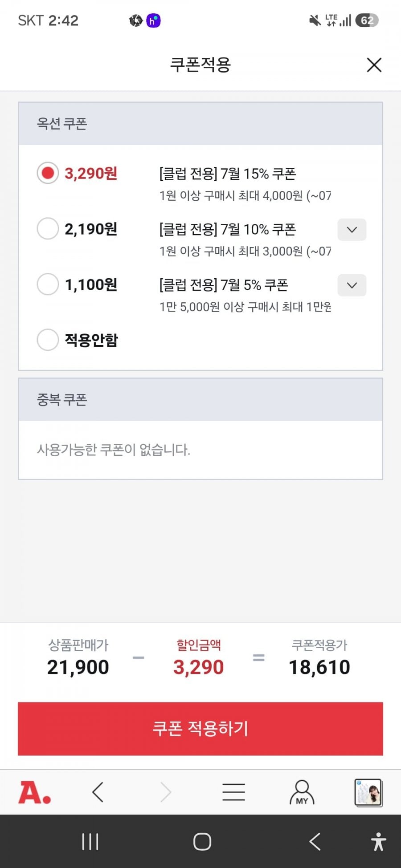Open the MY profile icon

[302, 792]
